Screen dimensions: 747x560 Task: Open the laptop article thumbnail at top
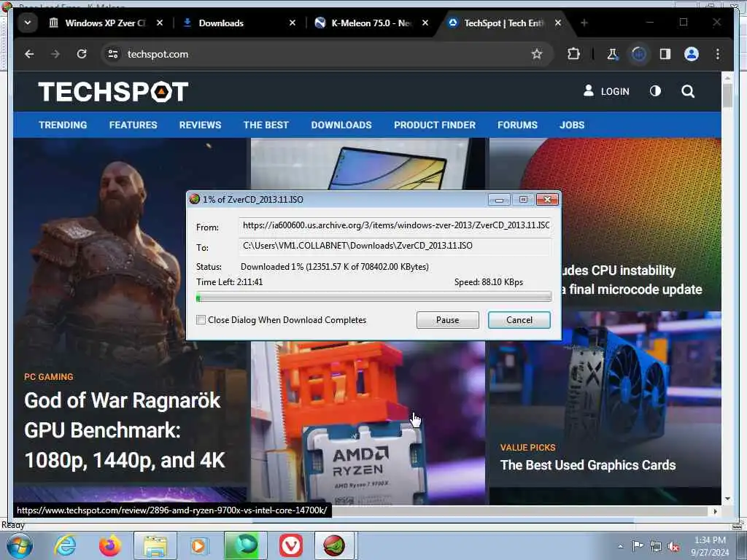368,164
